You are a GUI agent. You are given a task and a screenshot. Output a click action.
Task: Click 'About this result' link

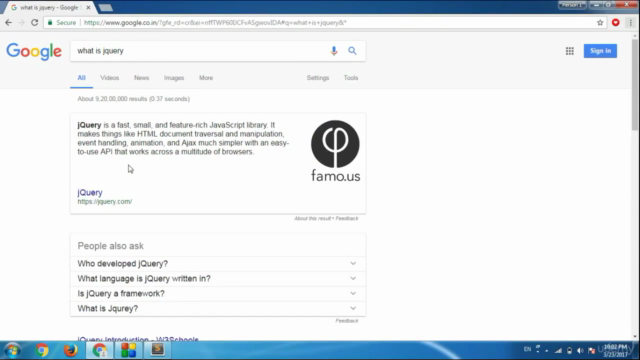click(x=312, y=219)
